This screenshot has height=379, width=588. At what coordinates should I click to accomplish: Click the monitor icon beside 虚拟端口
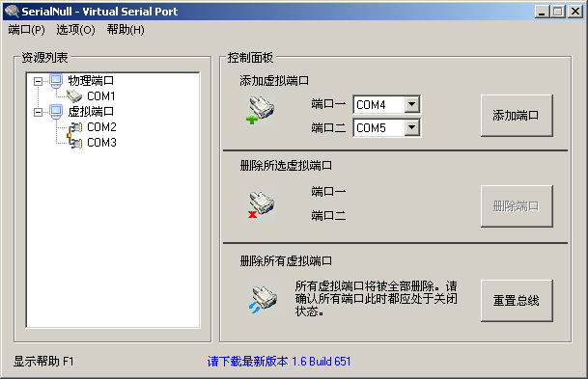click(56, 111)
